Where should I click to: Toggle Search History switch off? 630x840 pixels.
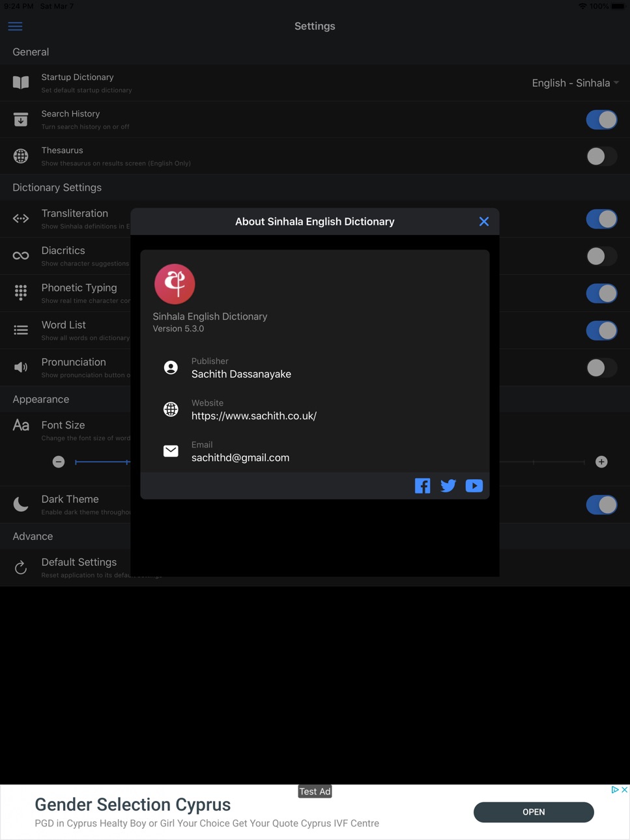click(601, 120)
